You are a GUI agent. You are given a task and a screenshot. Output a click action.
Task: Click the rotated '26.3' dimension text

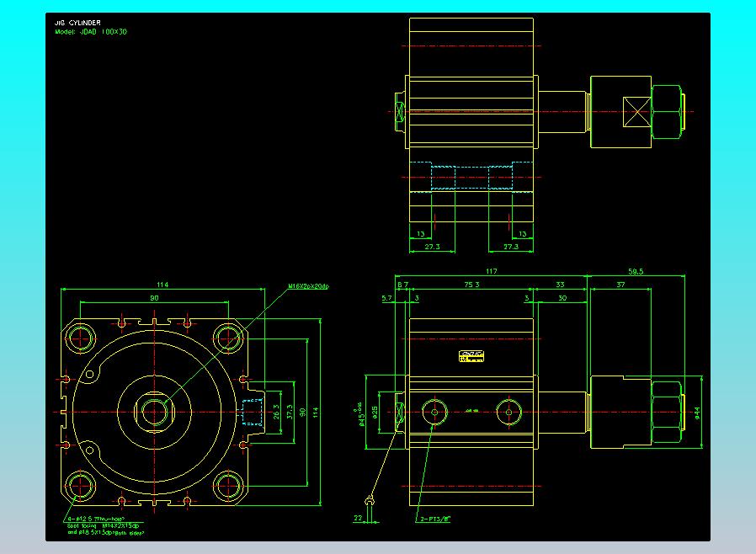click(276, 412)
